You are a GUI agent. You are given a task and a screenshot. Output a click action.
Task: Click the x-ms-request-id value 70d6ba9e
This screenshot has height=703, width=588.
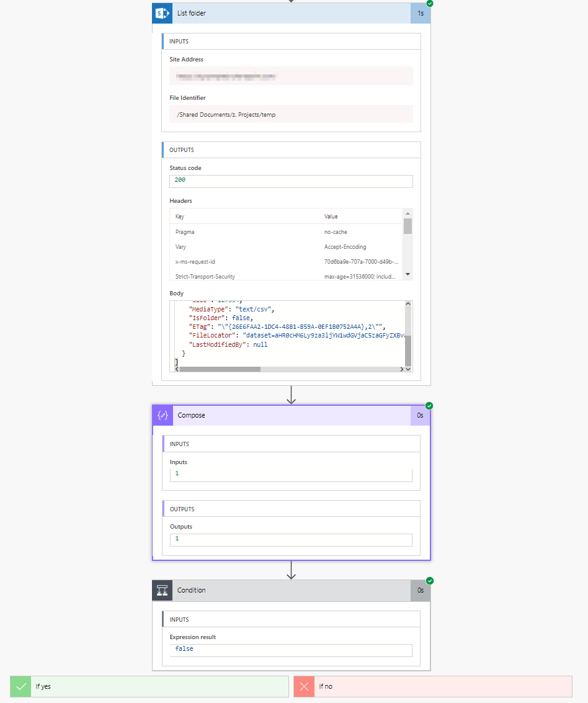(361, 261)
